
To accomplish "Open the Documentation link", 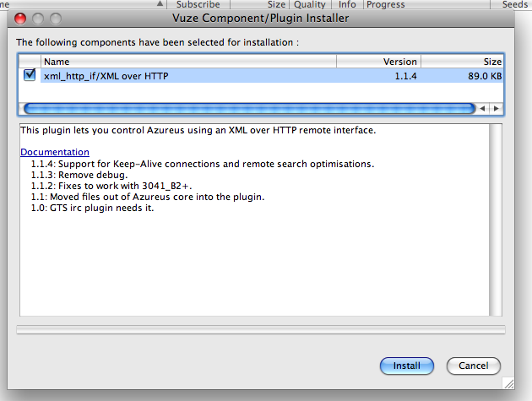I will (x=55, y=152).
